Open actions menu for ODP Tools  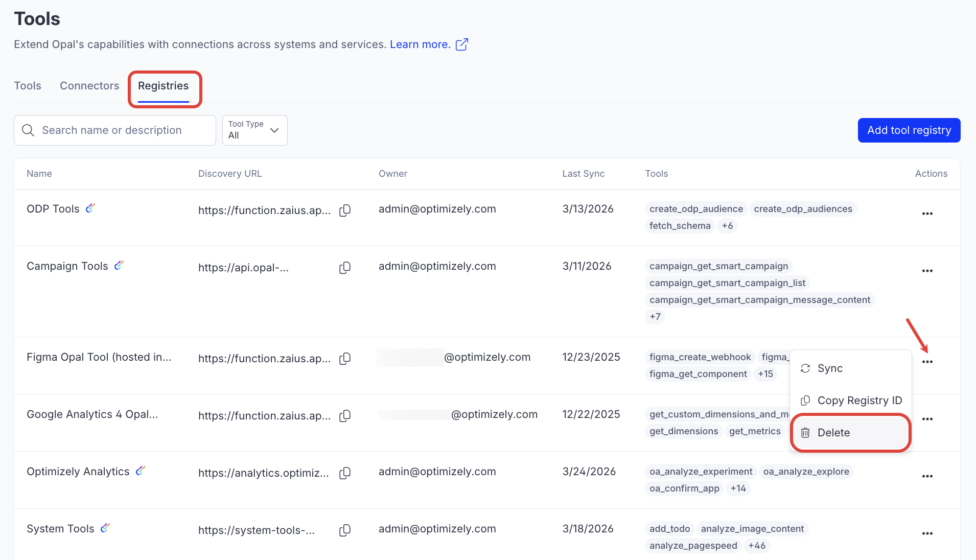[927, 214]
